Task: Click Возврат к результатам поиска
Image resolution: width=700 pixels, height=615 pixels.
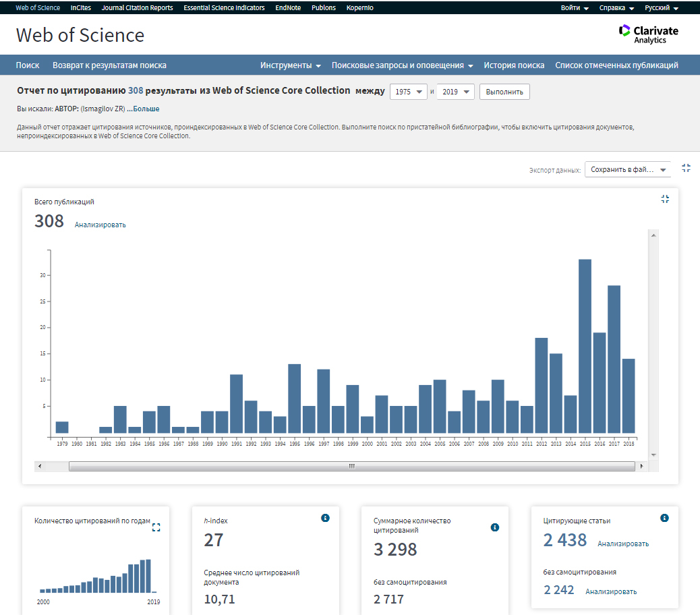Action: [x=109, y=65]
